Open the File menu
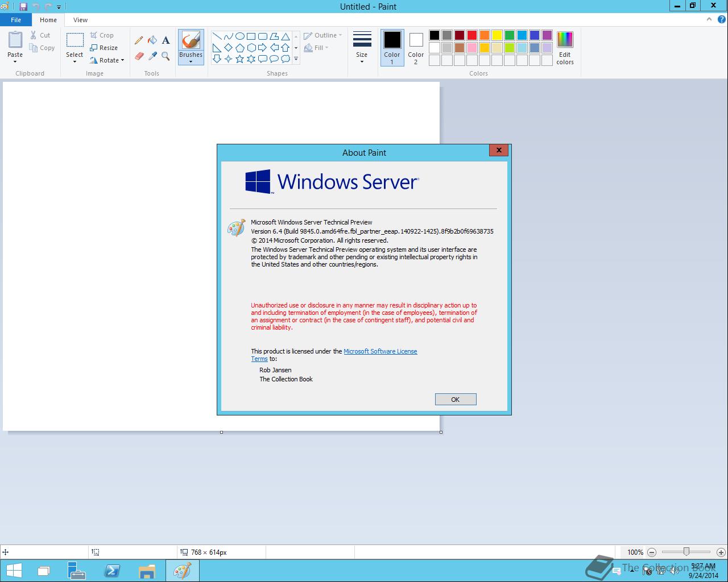Image resolution: width=728 pixels, height=582 pixels. pyautogui.click(x=16, y=20)
